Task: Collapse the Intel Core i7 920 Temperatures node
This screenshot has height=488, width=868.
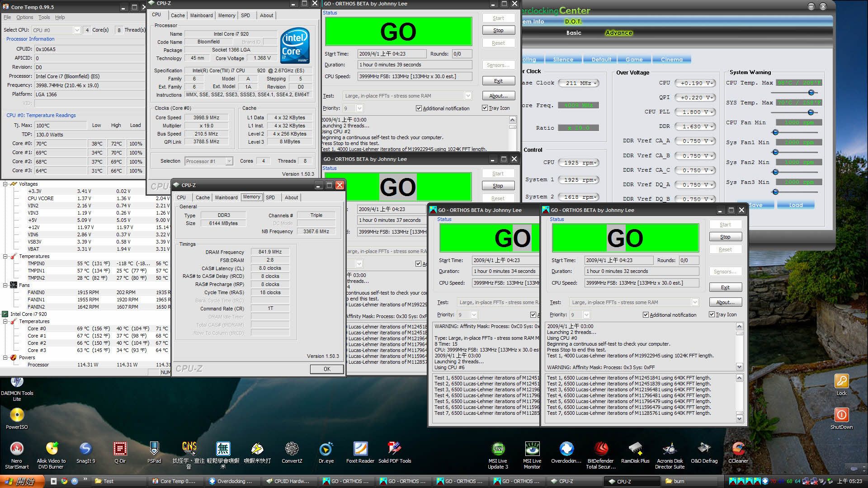Action: (x=5, y=321)
